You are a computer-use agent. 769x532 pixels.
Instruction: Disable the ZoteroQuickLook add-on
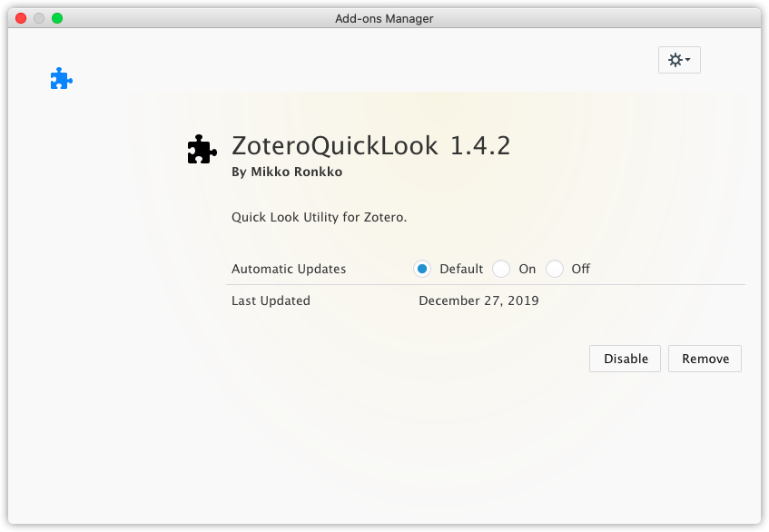click(625, 359)
